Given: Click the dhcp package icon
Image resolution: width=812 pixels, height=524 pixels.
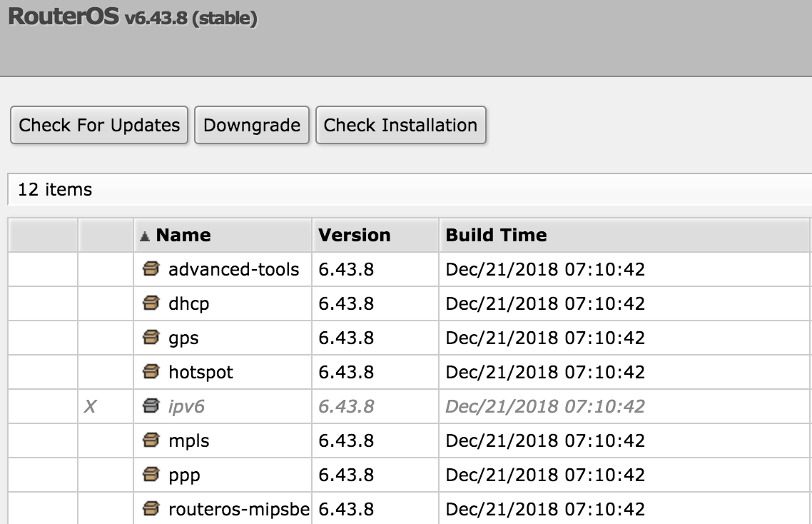Looking at the screenshot, I should coord(151,303).
